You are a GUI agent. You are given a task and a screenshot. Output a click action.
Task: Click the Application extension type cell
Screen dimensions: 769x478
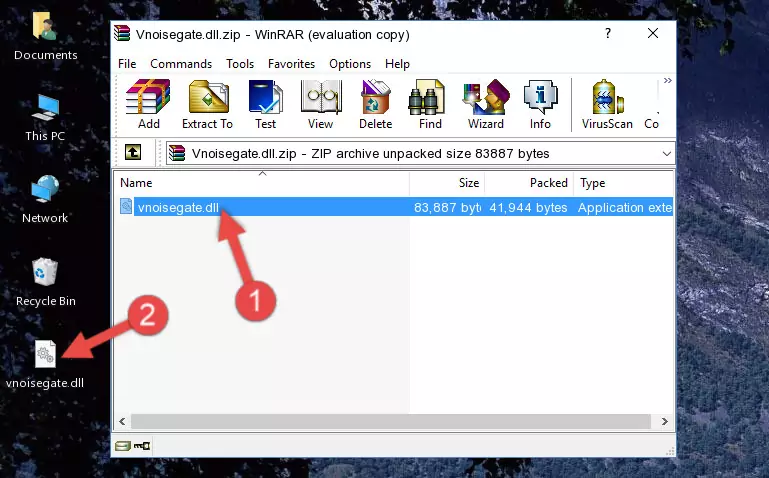625,208
